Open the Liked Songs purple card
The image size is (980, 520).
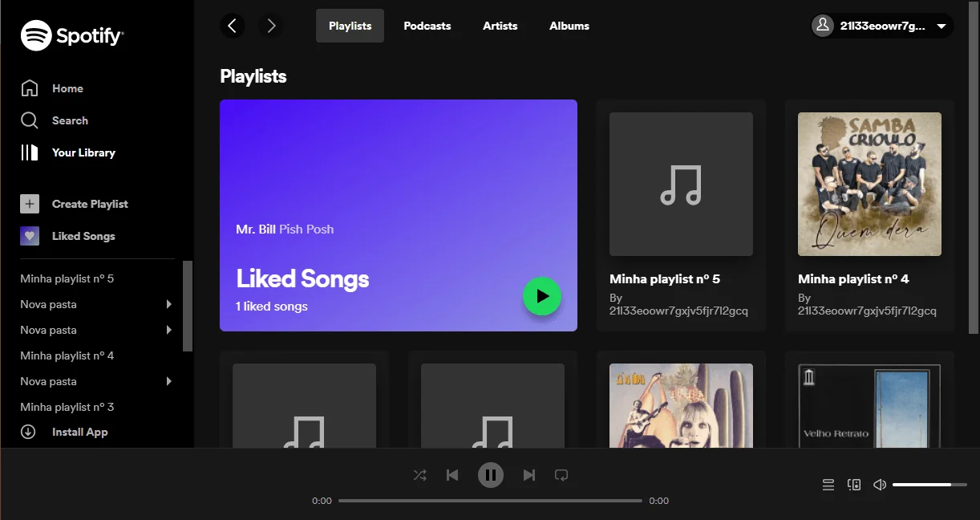click(399, 215)
